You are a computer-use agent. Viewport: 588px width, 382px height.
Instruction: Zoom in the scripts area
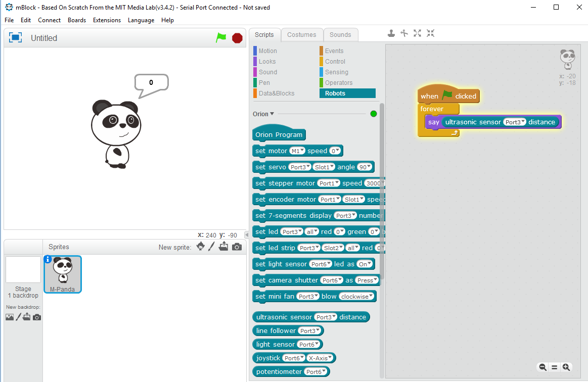[566, 367]
